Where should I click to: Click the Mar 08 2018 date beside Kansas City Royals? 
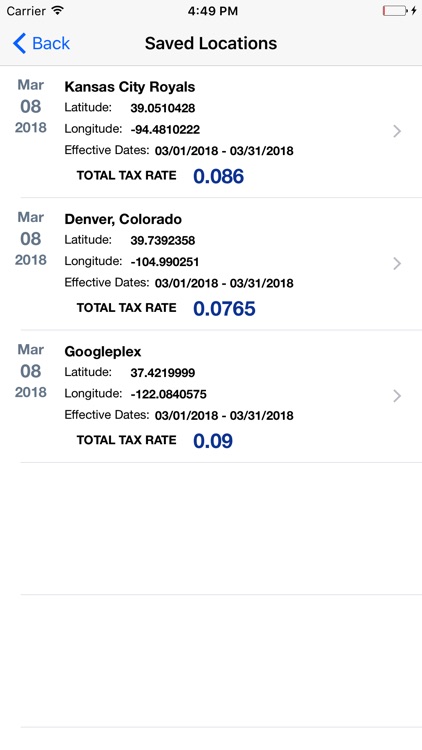[x=31, y=106]
